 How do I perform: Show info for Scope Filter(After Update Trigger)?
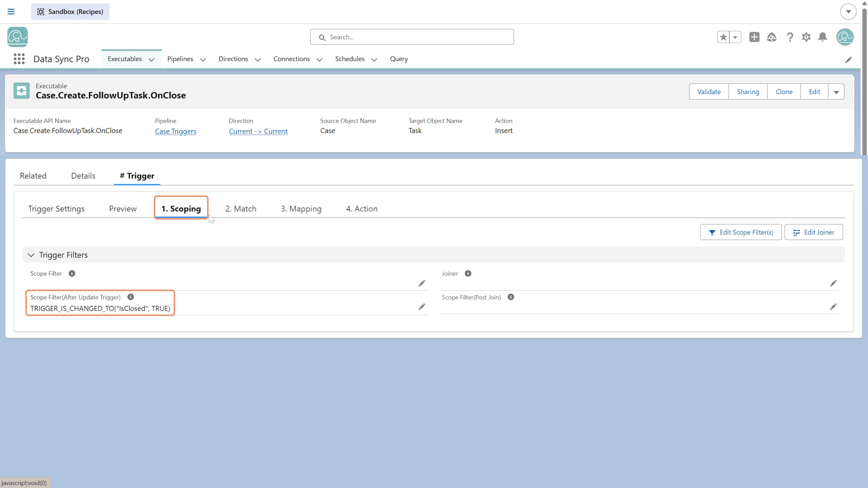click(x=130, y=297)
